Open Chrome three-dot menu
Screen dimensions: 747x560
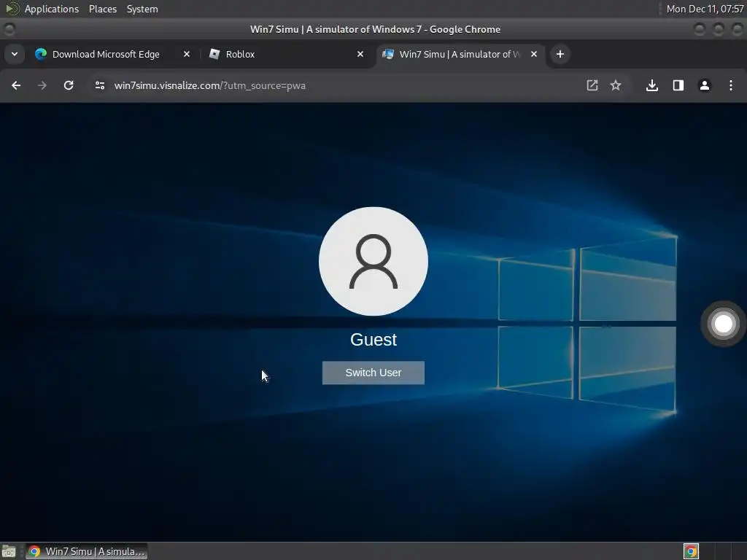coord(731,85)
